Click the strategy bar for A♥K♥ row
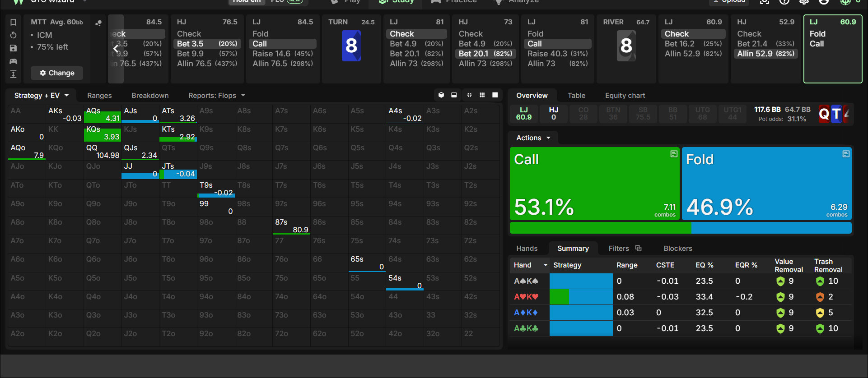This screenshot has height=378, width=868. coord(581,297)
